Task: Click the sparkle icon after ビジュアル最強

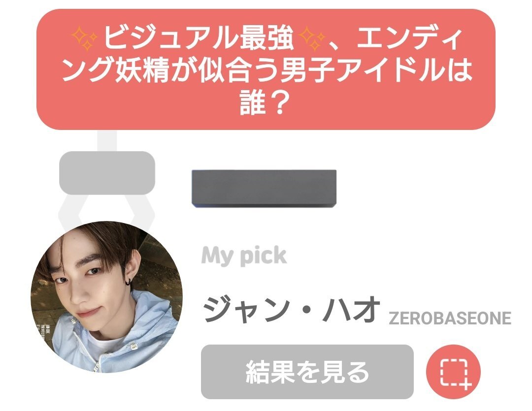Action: [312, 38]
